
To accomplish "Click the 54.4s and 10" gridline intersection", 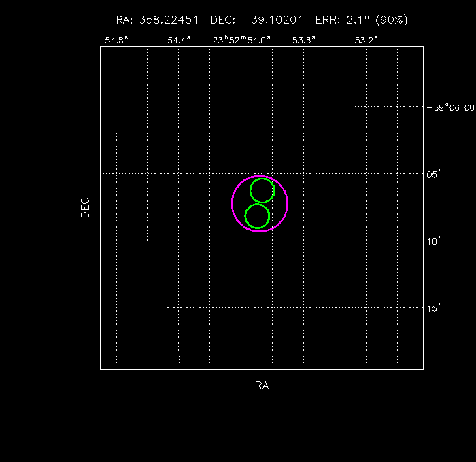I will point(179,241).
